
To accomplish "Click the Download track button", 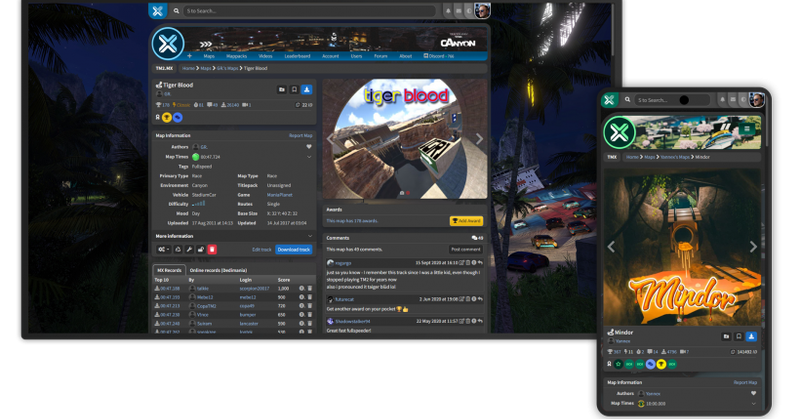I will click(294, 250).
